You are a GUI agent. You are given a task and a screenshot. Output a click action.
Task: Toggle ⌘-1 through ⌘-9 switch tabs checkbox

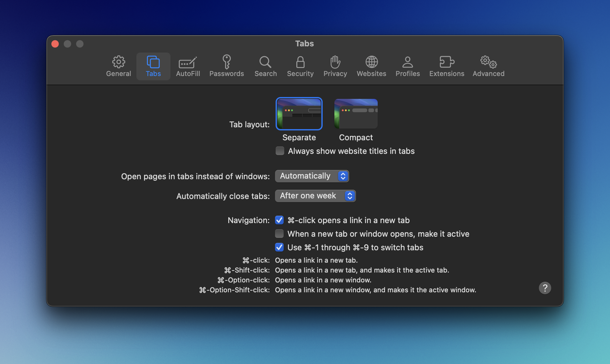[x=279, y=247]
